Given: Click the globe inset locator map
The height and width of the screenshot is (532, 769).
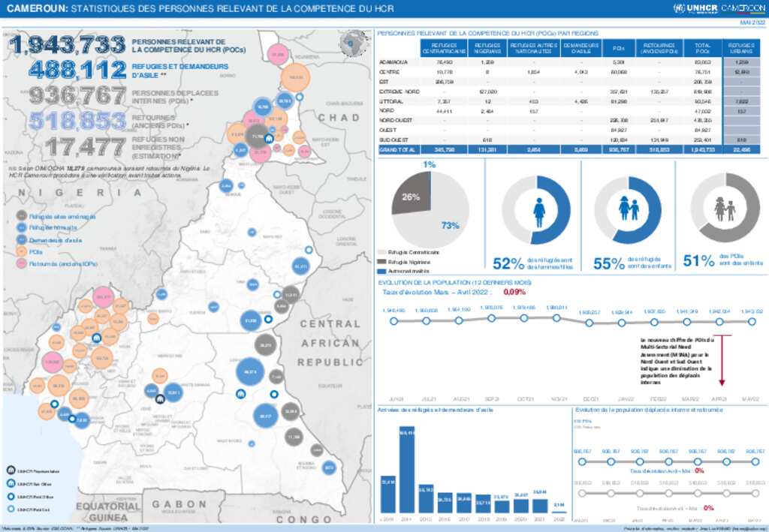Looking at the screenshot, I should pyautogui.click(x=353, y=43).
